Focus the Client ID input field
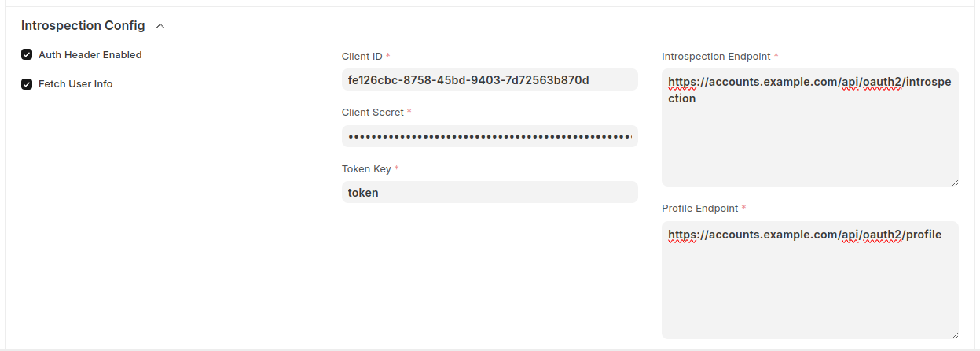The height and width of the screenshot is (351, 980). point(490,80)
